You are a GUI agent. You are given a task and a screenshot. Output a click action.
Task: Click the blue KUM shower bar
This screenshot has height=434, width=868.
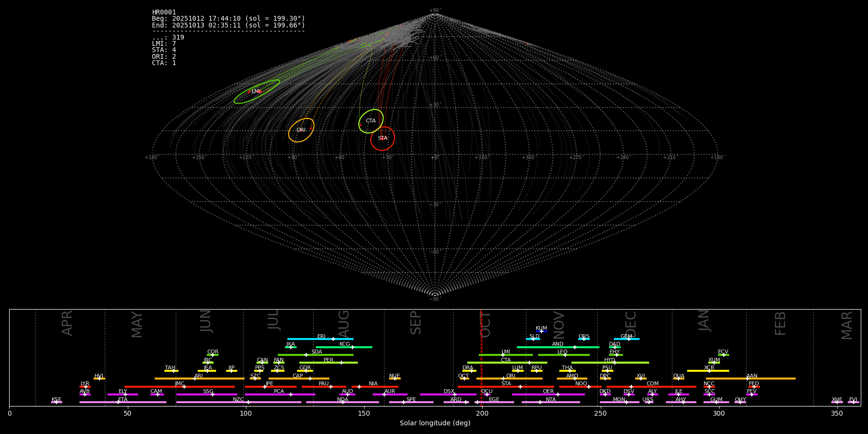[542, 331]
